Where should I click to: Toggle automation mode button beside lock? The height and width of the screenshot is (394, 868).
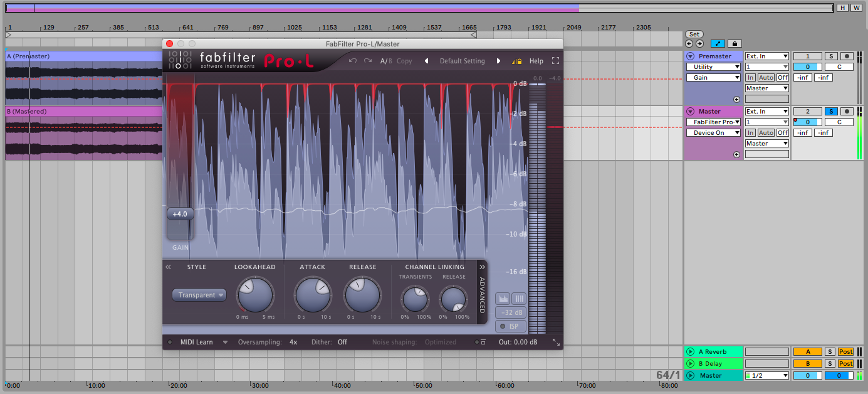(x=718, y=44)
